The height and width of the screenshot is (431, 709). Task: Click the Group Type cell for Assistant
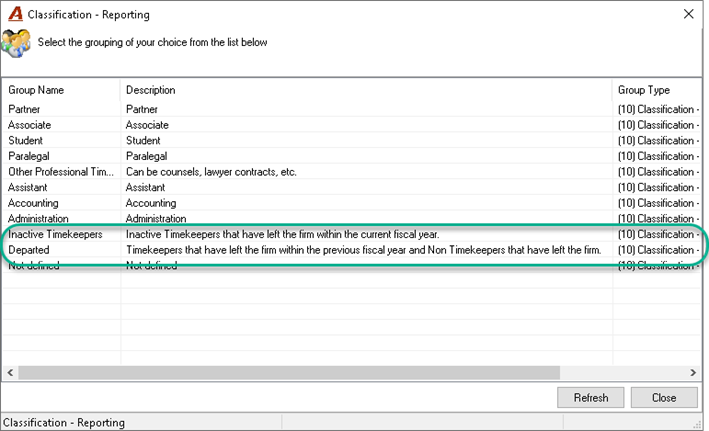[658, 187]
